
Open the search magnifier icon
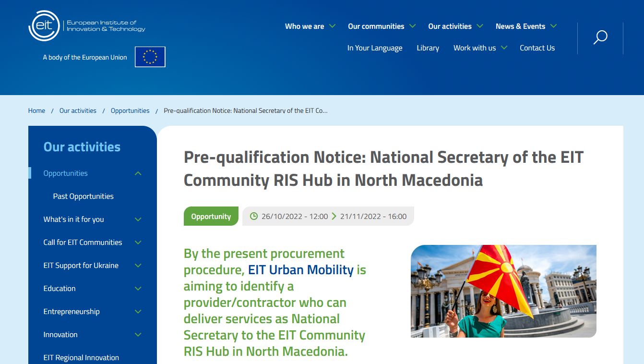click(x=600, y=37)
